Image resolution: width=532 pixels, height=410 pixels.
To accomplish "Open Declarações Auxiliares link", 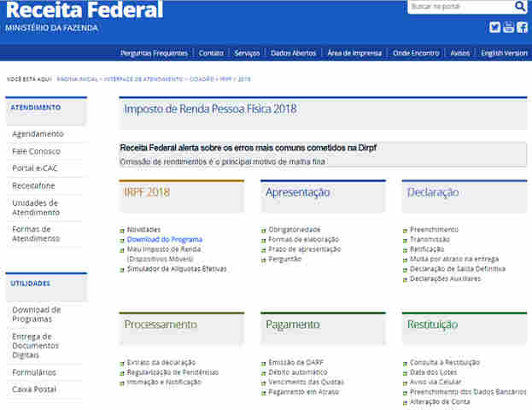I will [x=446, y=278].
